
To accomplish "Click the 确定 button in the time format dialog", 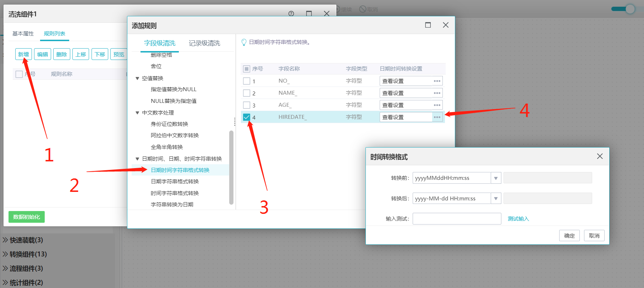I will [x=569, y=236].
